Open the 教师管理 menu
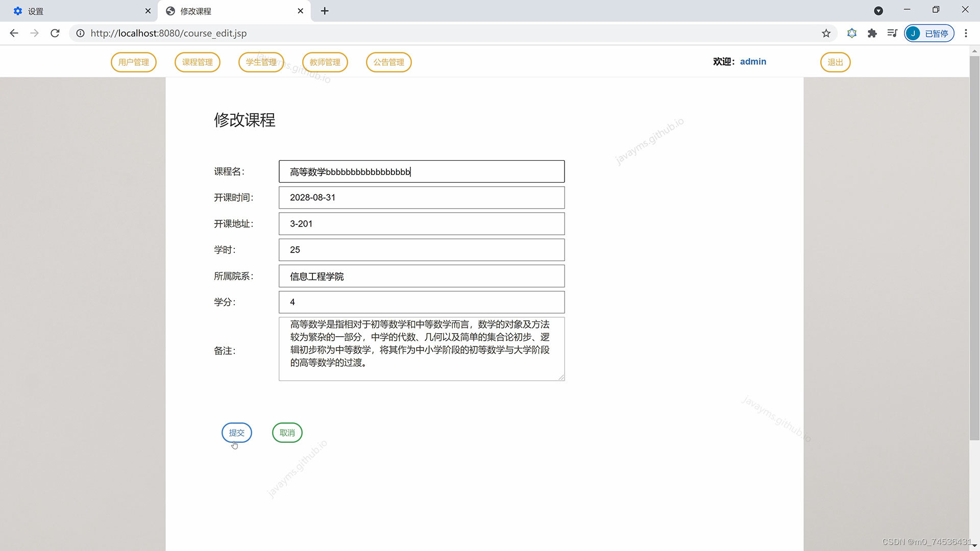Screen dimensions: 980x551 (325, 62)
